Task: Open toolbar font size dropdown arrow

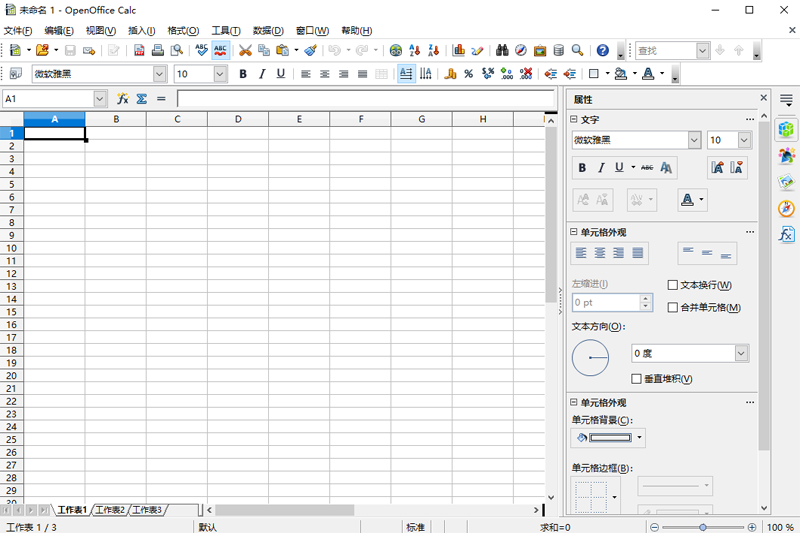Action: point(220,74)
